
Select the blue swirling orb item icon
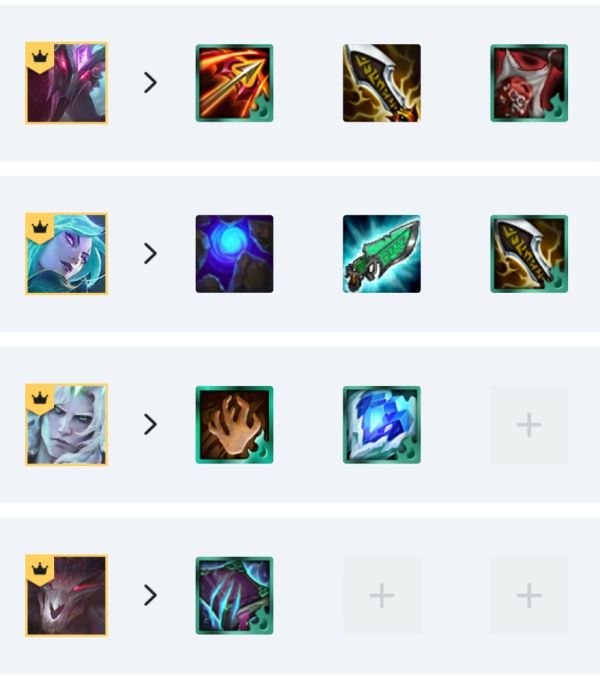pyautogui.click(x=234, y=254)
